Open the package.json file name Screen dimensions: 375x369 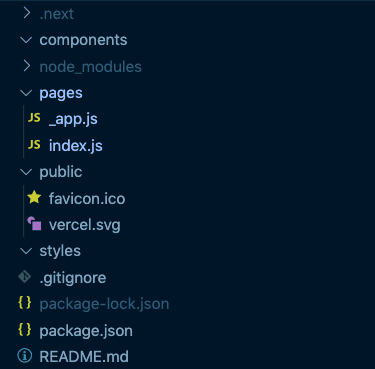pyautogui.click(x=86, y=331)
